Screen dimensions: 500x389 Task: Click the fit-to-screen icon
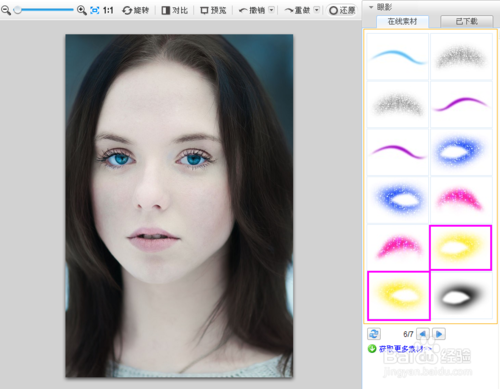[x=95, y=10]
